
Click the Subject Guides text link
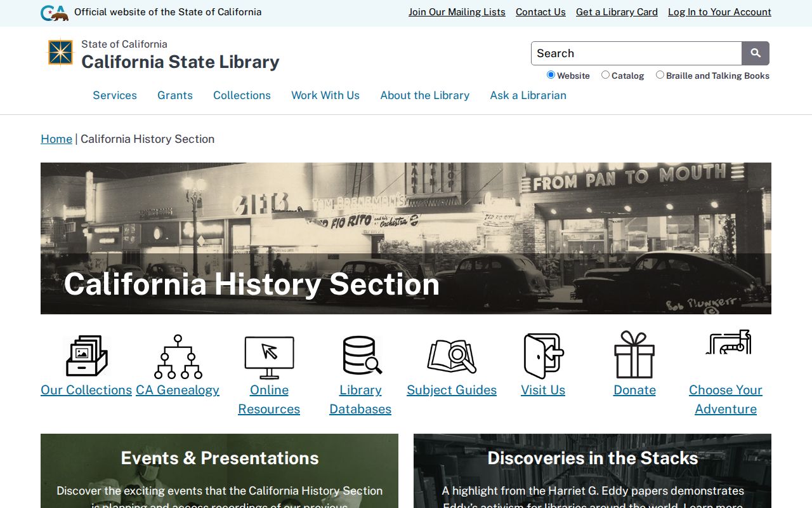click(452, 390)
